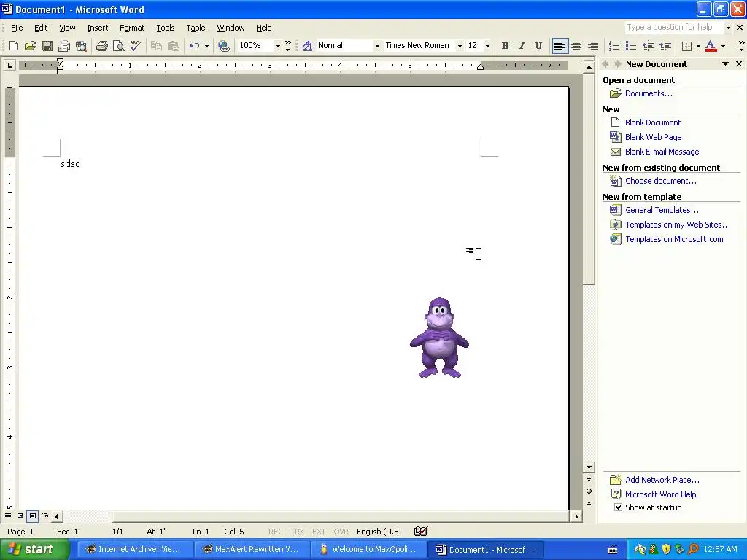Click Choose document... link
Screen dimensions: 747x560
[x=660, y=181]
